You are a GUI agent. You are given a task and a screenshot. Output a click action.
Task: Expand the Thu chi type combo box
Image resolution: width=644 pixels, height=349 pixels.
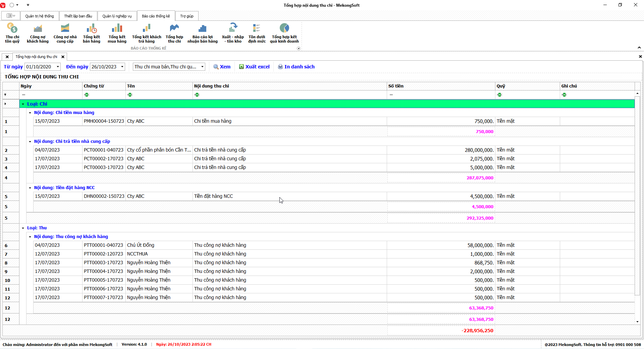[x=202, y=67]
